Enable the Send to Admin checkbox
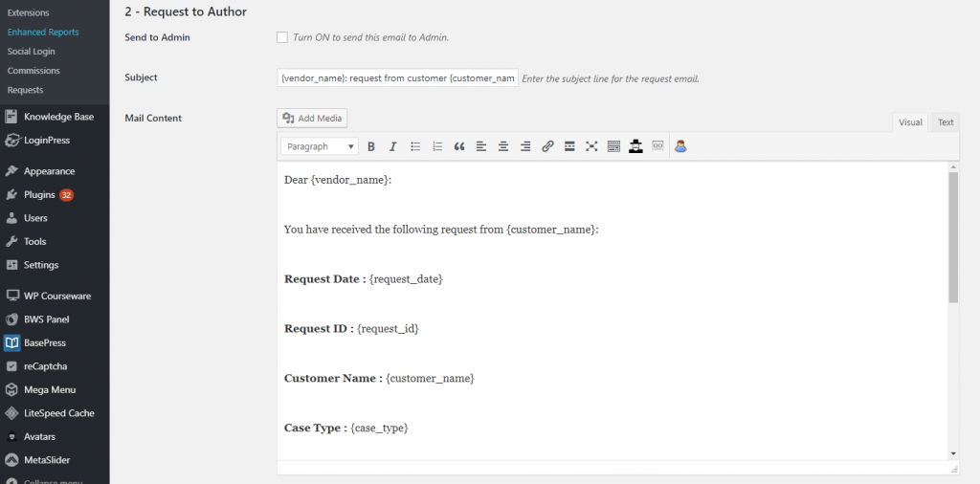Viewport: 980px width, 484px height. click(x=282, y=37)
